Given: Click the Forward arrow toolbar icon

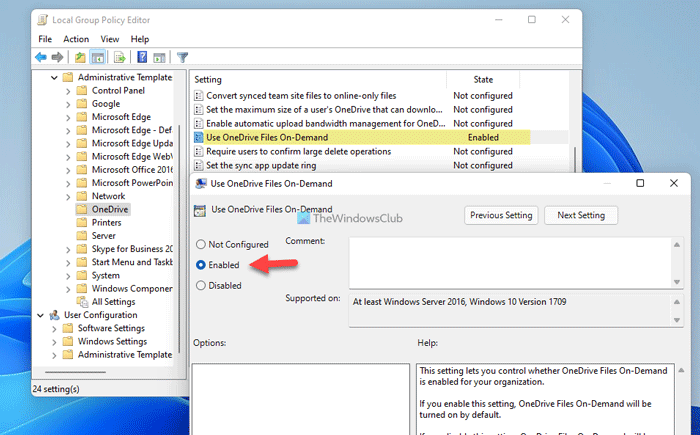Looking at the screenshot, I should coord(57,57).
